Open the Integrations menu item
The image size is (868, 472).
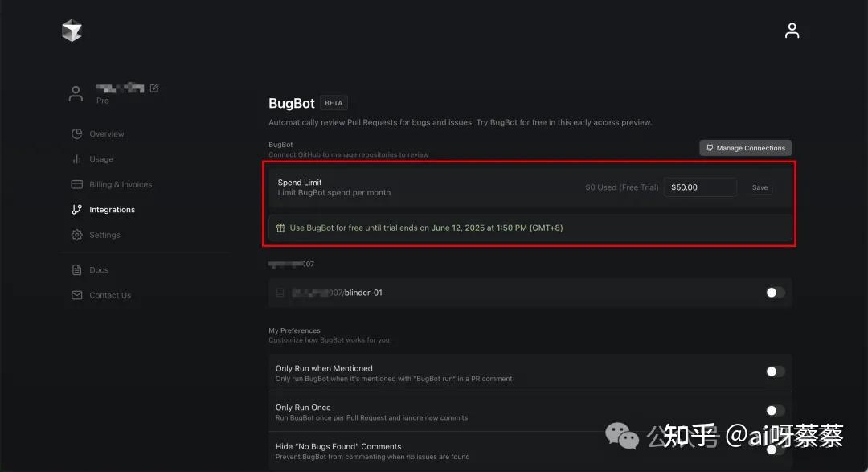[x=112, y=210]
